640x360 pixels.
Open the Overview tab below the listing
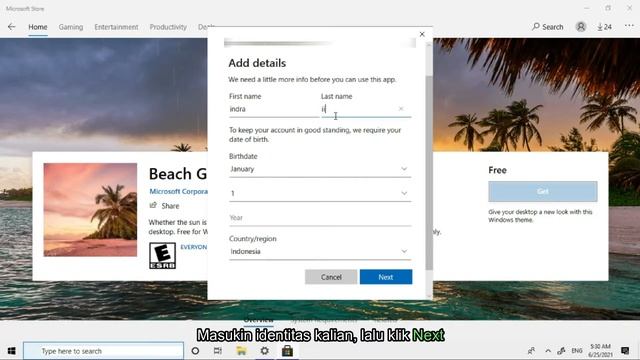[x=258, y=320]
